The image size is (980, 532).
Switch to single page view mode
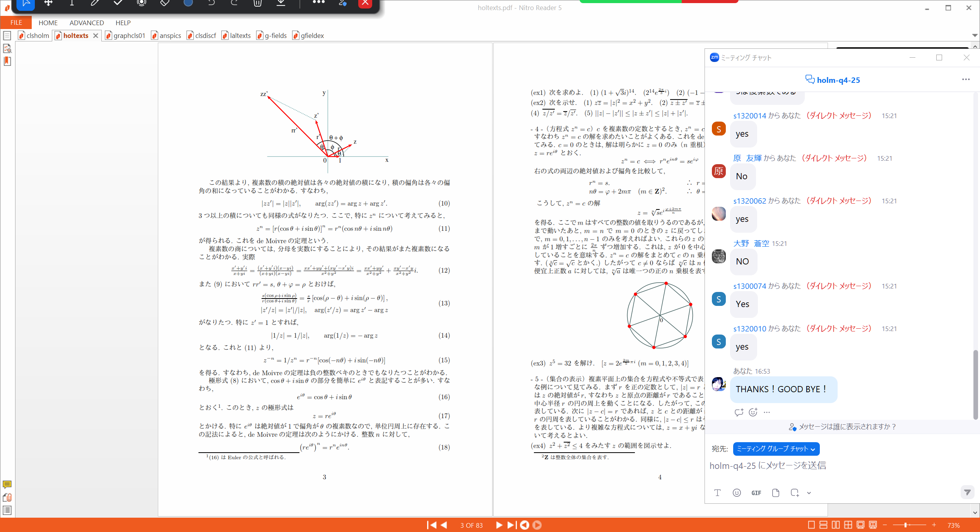pos(811,525)
